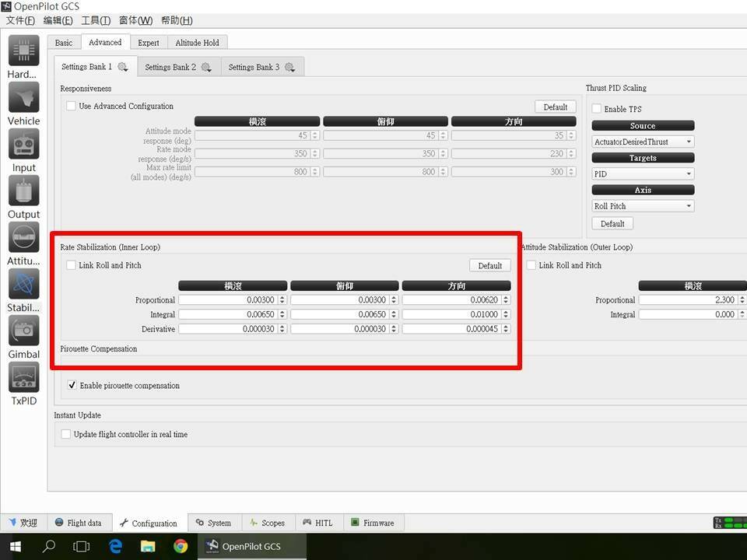This screenshot has height=560, width=747.
Task: Open the HITL mode tab
Action: [x=317, y=523]
